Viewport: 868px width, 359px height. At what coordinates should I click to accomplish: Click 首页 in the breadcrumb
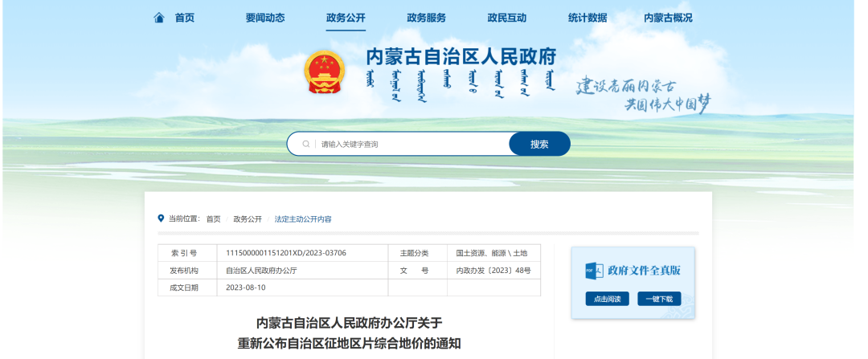pyautogui.click(x=214, y=219)
